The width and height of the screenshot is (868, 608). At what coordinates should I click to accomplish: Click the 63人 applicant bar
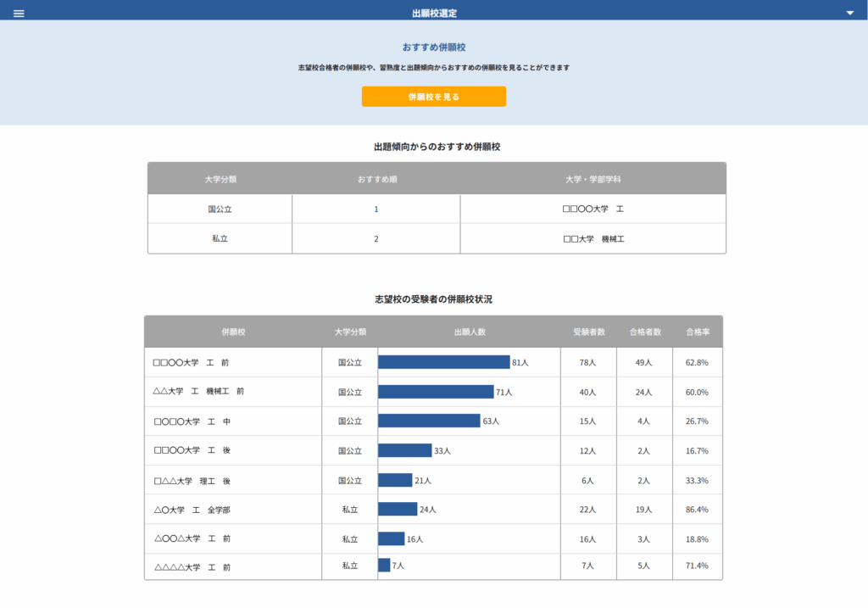(x=429, y=421)
